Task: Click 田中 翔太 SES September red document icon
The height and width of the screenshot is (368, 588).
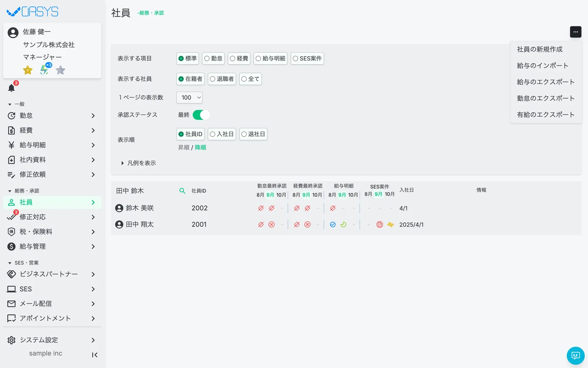Action: click(x=380, y=224)
